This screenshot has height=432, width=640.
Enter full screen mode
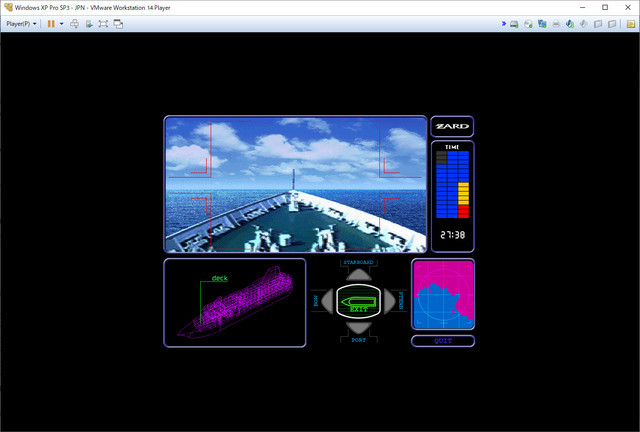pos(103,24)
